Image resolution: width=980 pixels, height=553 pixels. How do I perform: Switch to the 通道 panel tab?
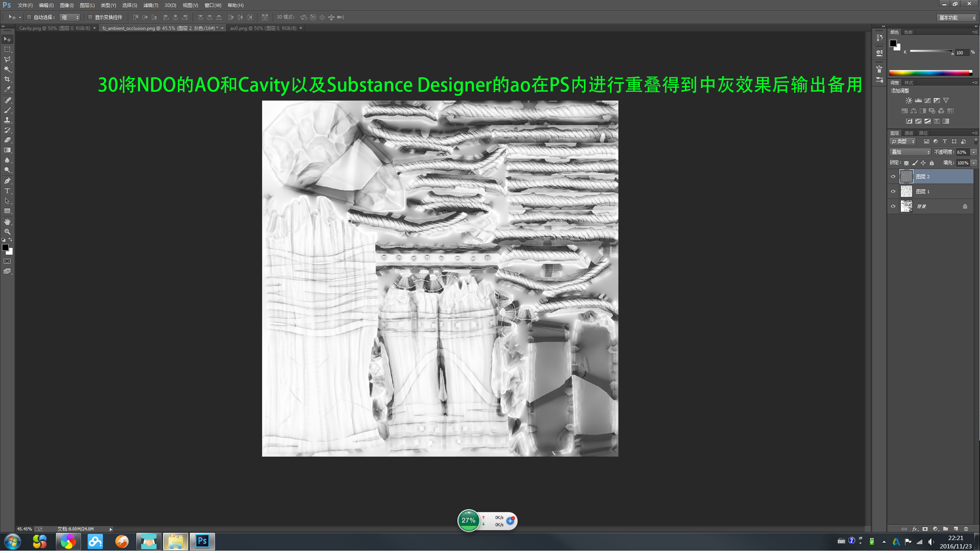(908, 133)
